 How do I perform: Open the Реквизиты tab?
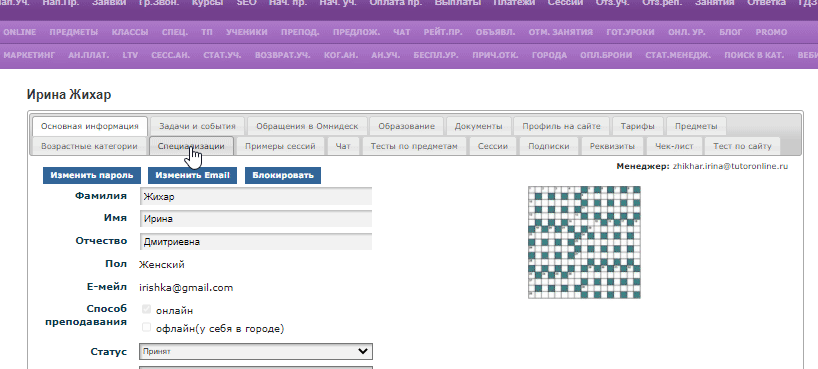[612, 146]
